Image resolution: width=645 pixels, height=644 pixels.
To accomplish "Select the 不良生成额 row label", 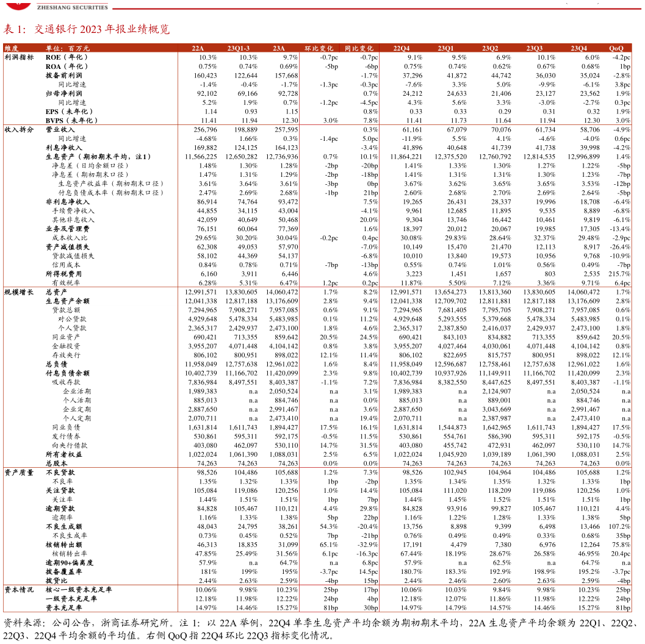I will point(63,527).
